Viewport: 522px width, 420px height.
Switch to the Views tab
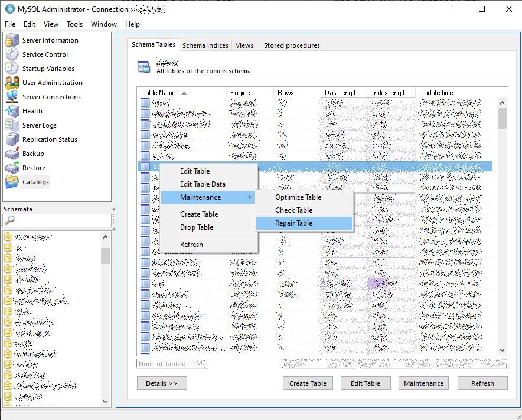click(244, 45)
